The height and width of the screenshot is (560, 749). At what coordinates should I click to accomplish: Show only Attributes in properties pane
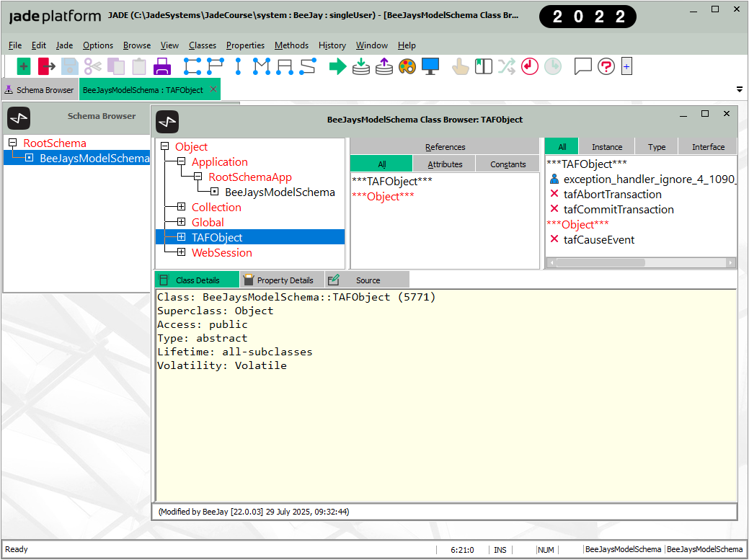[445, 164]
